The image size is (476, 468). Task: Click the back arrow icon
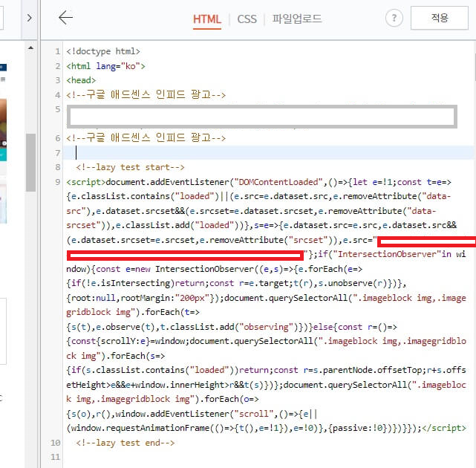(65, 18)
